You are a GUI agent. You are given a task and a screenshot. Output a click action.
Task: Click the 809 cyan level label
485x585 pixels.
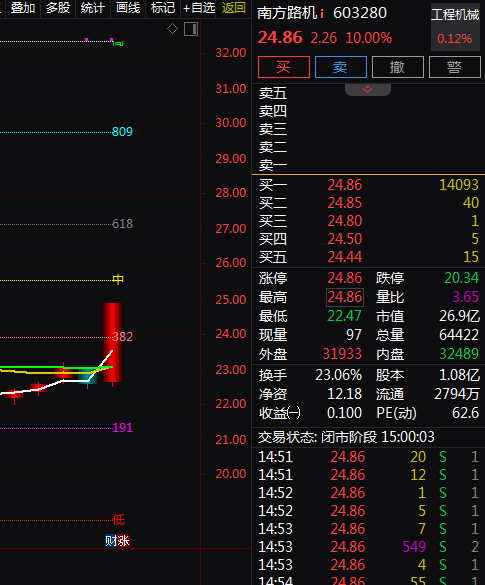(122, 132)
